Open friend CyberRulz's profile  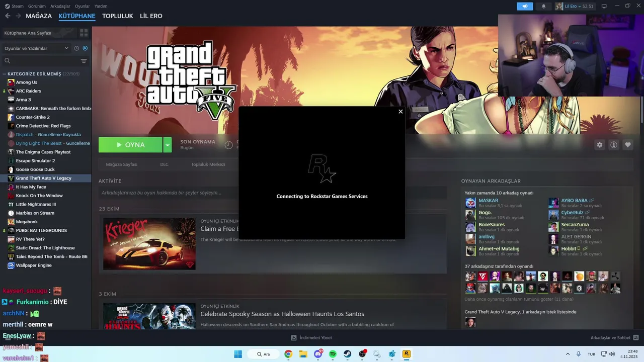pyautogui.click(x=572, y=213)
